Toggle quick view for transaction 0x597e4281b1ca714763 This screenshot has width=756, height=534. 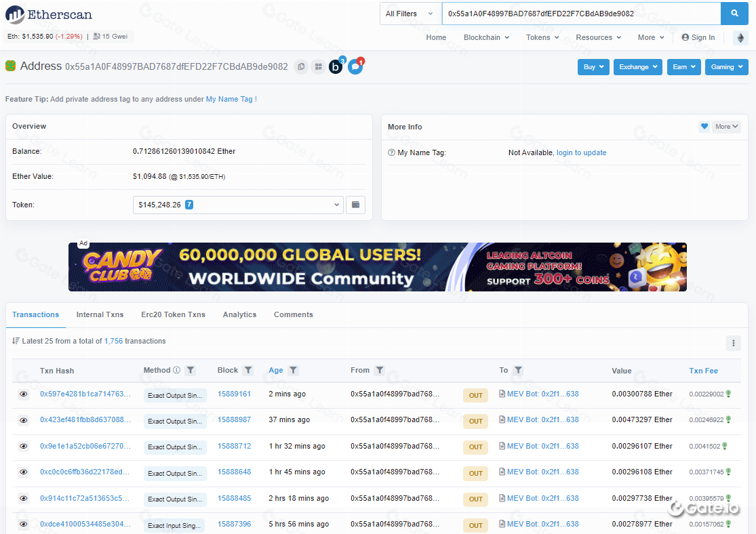[23, 394]
